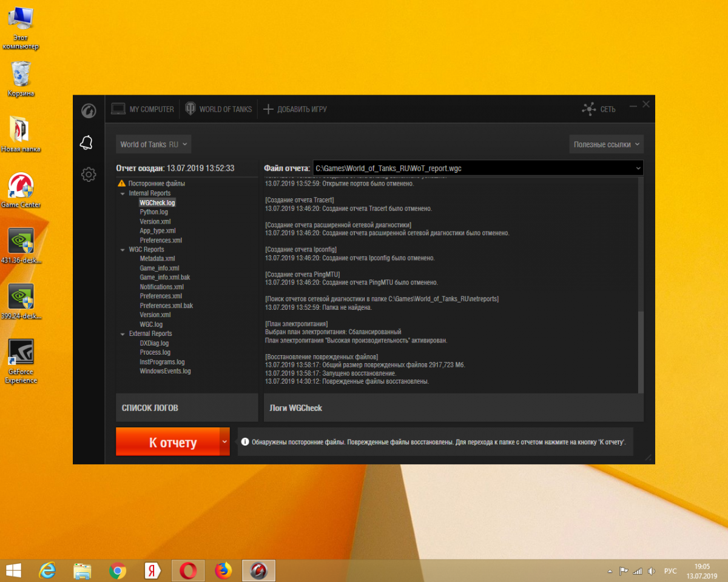Screen dimensions: 728x582
Task: Open notifications bell in sidebar
Action: (87, 143)
